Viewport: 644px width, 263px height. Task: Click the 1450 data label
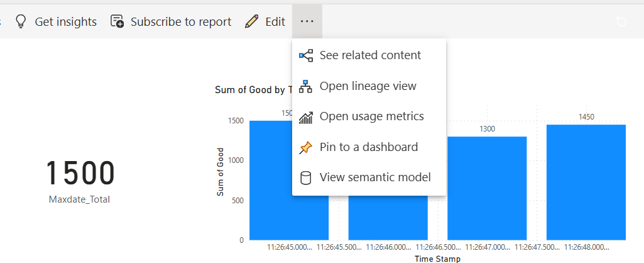[x=586, y=117]
